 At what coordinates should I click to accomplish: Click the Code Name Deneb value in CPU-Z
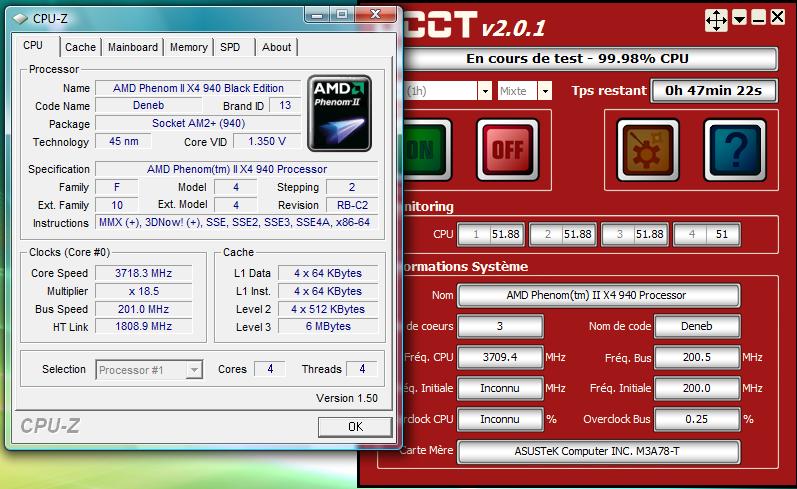148,105
